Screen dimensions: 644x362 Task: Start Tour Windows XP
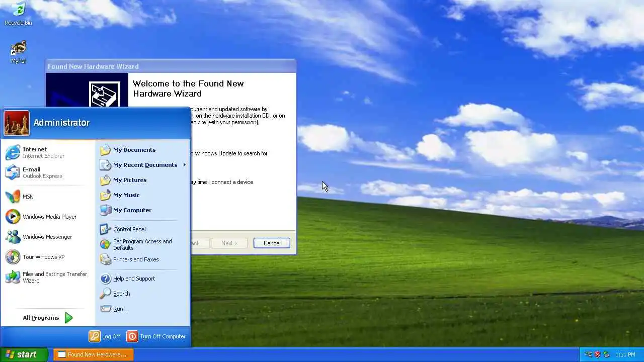pos(48,257)
